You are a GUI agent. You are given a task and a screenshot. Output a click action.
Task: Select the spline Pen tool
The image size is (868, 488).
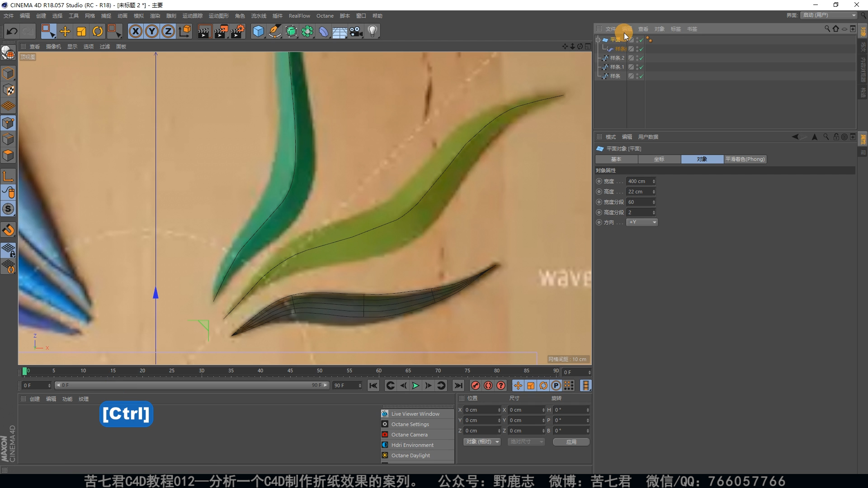(x=274, y=31)
